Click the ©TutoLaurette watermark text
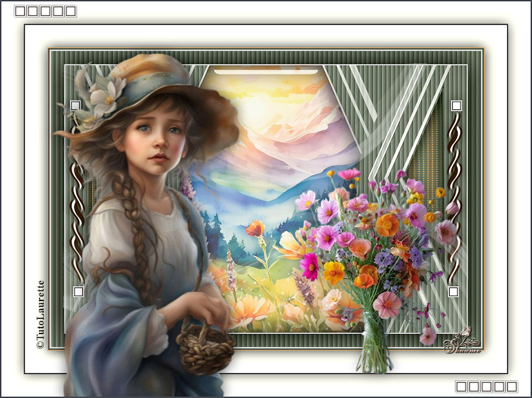The image size is (532, 398). (40, 313)
